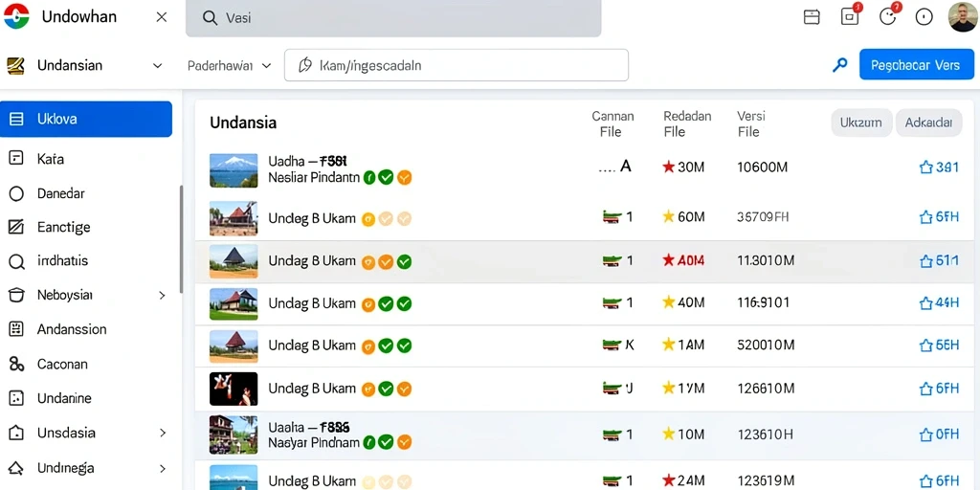Toggle green check badge on Uadha first row
The image size is (980, 490).
[387, 178]
